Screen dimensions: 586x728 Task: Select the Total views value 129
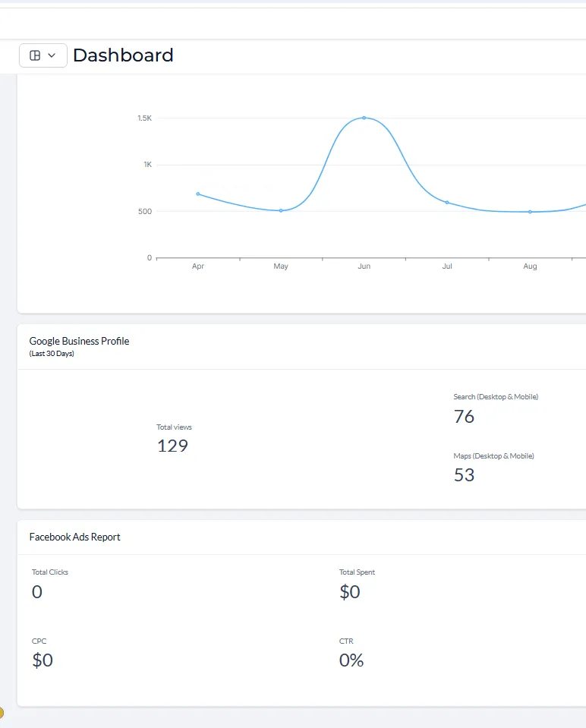click(172, 446)
